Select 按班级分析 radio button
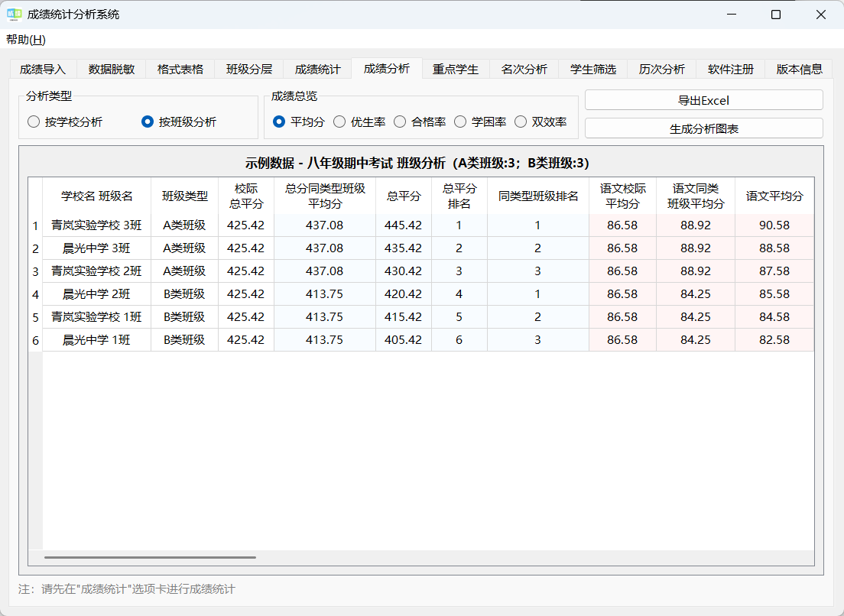 179,122
